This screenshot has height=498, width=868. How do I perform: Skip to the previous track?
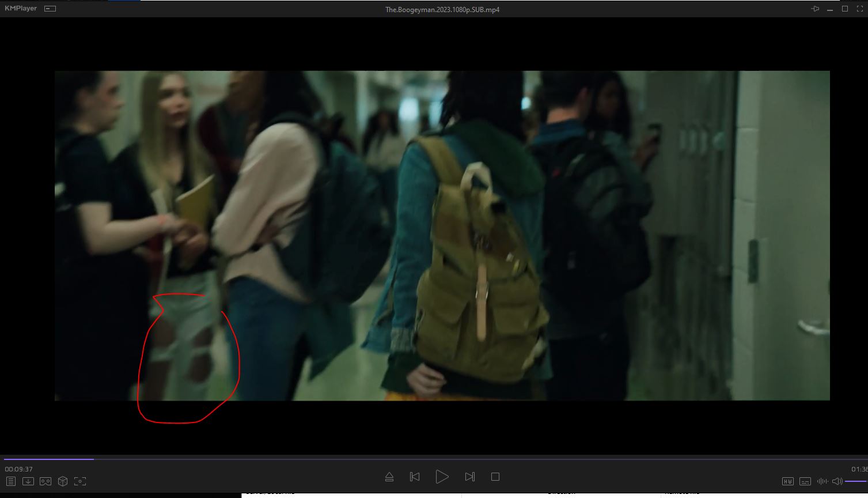[x=415, y=477]
